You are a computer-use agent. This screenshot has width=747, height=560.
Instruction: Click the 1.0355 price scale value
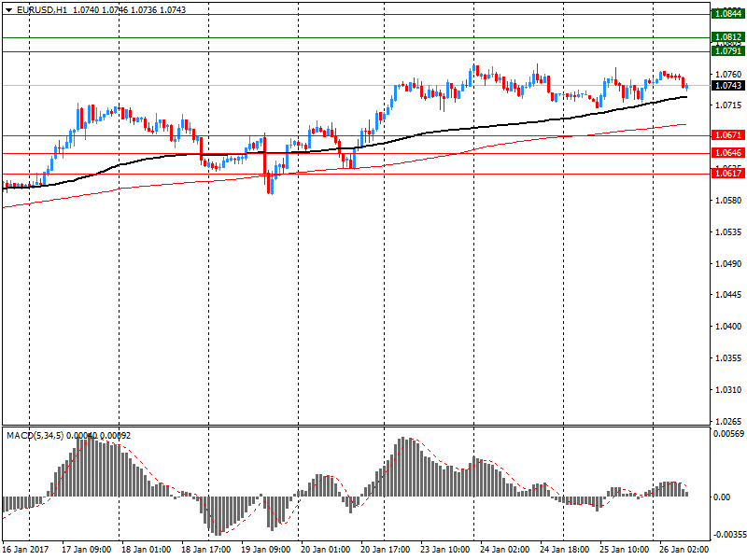click(x=728, y=358)
